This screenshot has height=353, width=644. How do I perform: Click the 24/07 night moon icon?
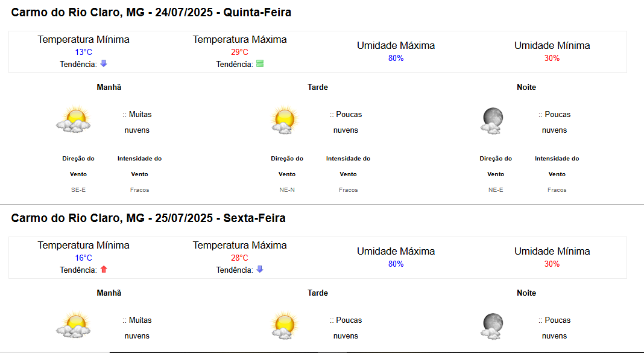click(x=492, y=121)
